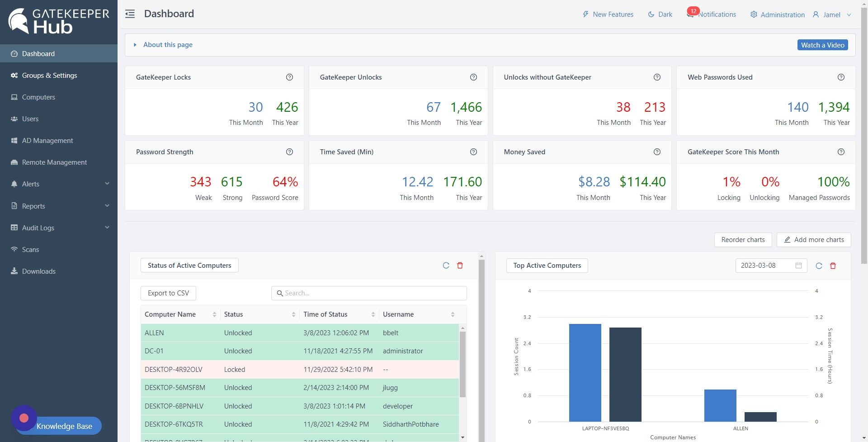Go to Groups & Settings
The width and height of the screenshot is (868, 442).
59,76
